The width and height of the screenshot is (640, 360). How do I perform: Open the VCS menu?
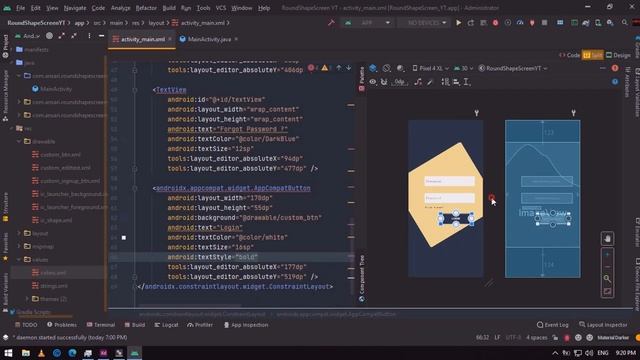(x=221, y=8)
